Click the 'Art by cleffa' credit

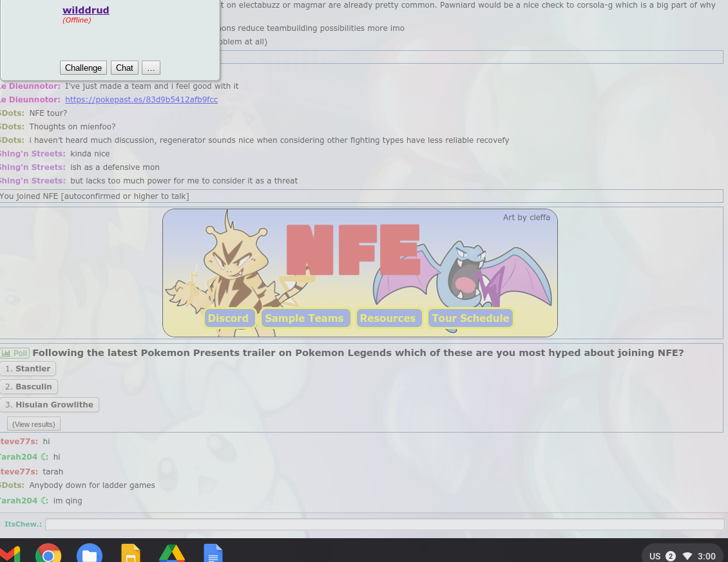coord(526,218)
